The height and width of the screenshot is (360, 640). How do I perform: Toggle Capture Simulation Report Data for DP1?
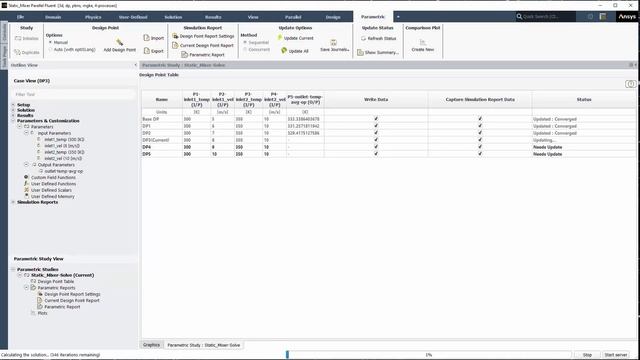[480, 126]
